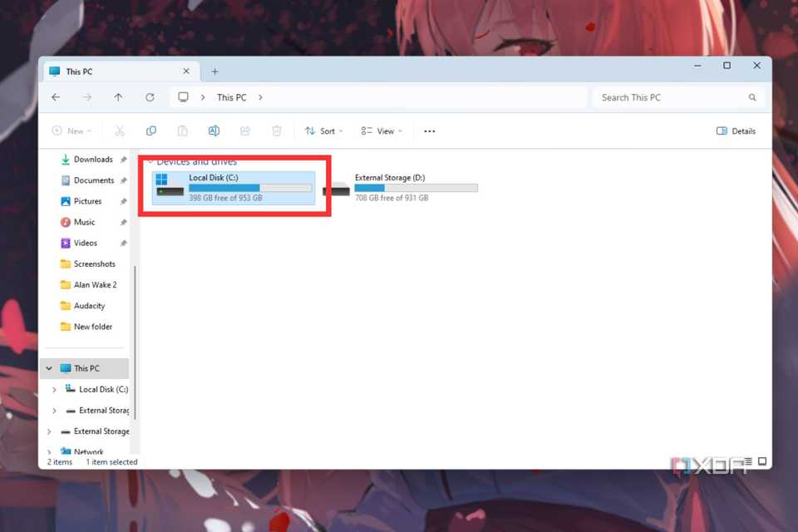
Task: Open the See more ellipsis menu
Action: click(430, 131)
